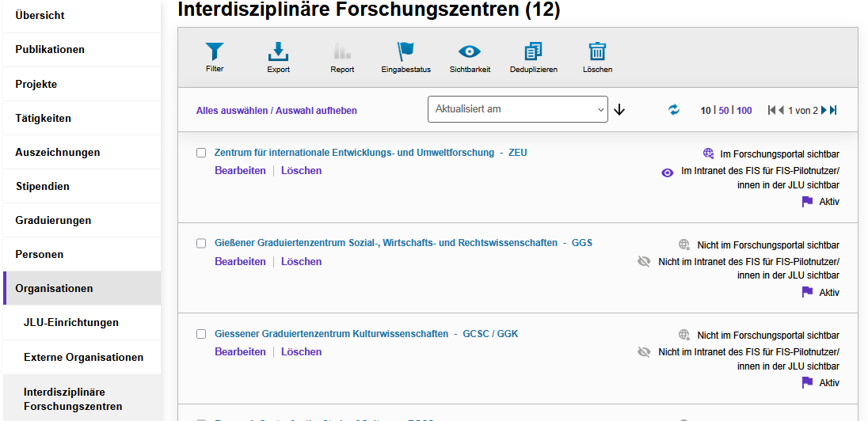
Task: Click Löschen for the GGS entry
Action: [x=301, y=261]
